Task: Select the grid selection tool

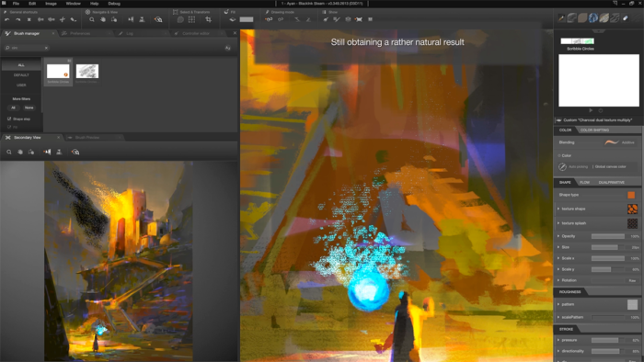Action: point(191,19)
